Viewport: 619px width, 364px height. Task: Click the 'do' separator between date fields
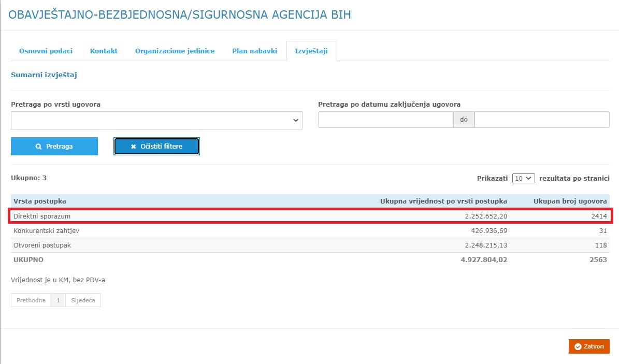click(x=464, y=120)
